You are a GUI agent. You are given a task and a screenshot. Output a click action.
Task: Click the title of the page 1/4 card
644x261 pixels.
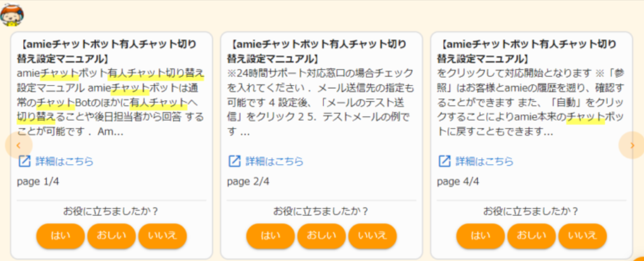107,51
